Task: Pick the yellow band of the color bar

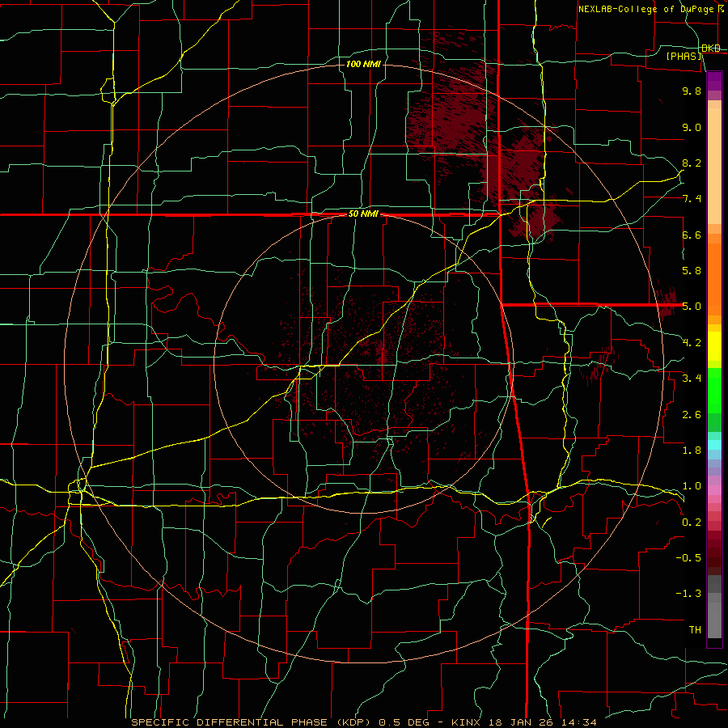Action: [x=714, y=346]
